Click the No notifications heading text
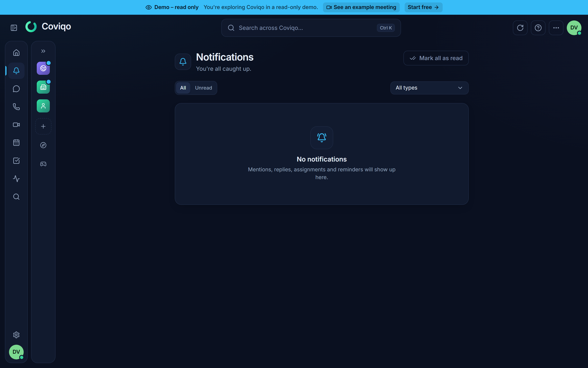 coord(322,159)
